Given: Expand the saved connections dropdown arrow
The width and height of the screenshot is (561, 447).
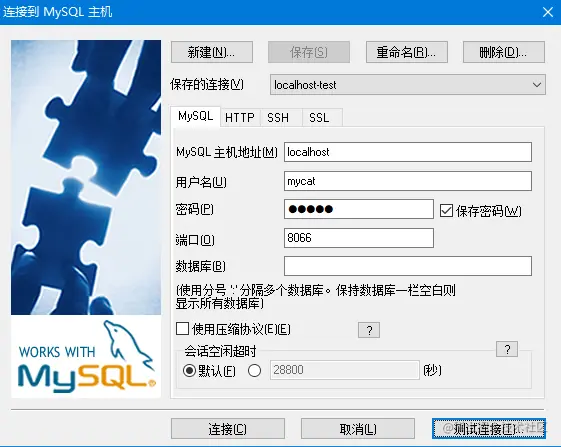Looking at the screenshot, I should [536, 85].
